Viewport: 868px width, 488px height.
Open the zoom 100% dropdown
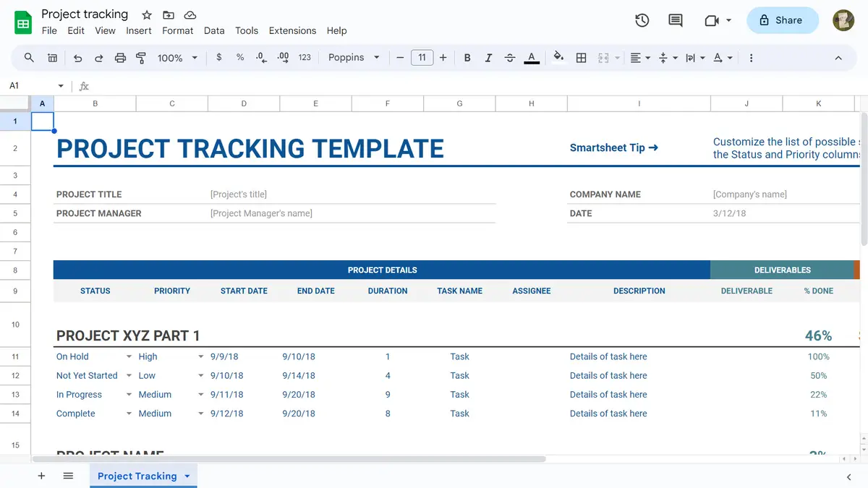click(177, 58)
